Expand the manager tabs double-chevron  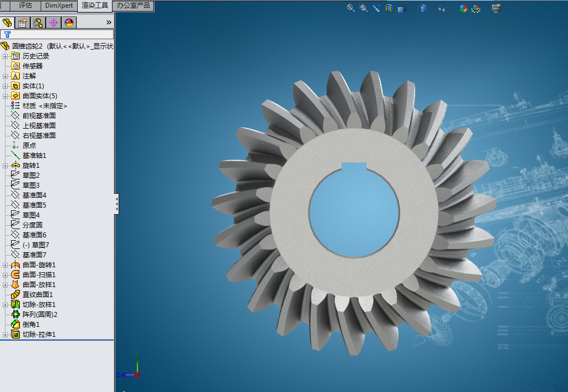tap(109, 23)
